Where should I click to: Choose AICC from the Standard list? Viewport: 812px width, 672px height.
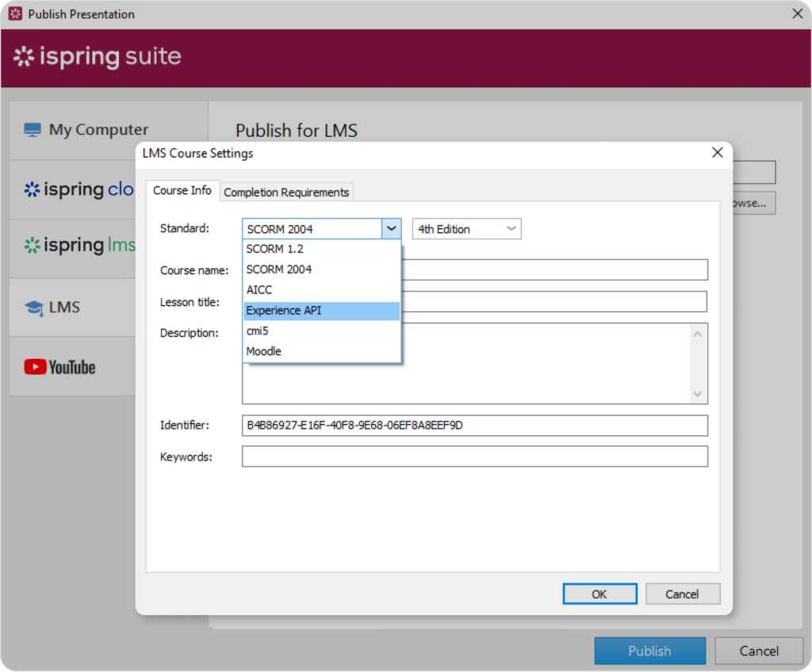click(322, 290)
